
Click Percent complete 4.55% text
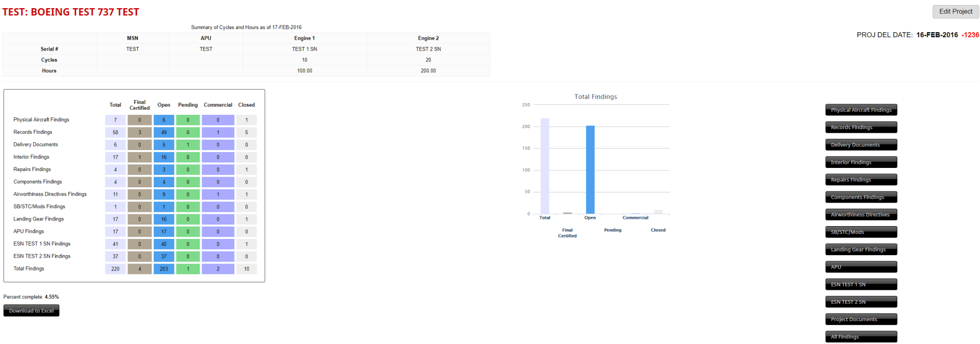(x=31, y=297)
